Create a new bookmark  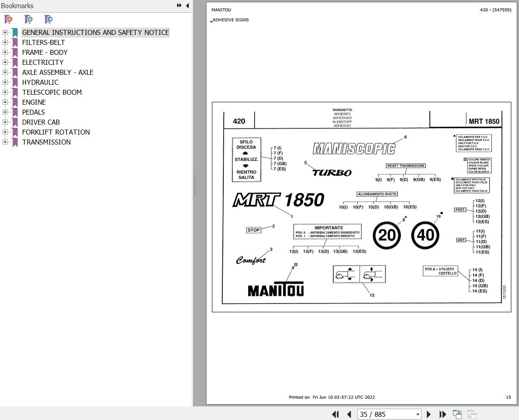[29, 19]
